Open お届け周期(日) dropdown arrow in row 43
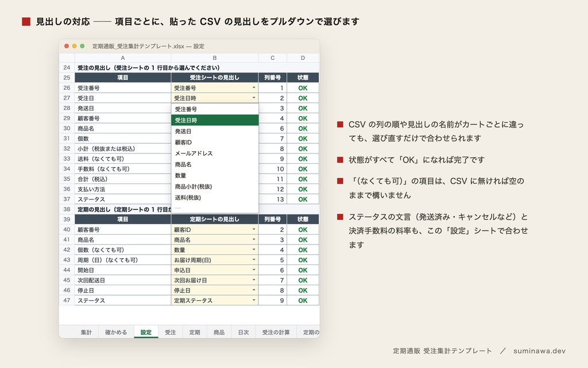Viewport: 588px width, 368px height. point(254,260)
